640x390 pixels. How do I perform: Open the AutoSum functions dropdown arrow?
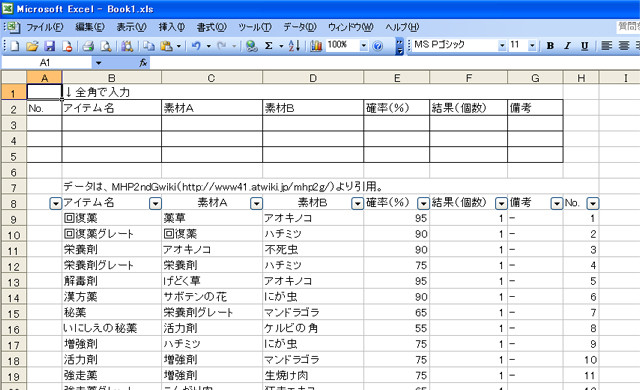pos(281,46)
